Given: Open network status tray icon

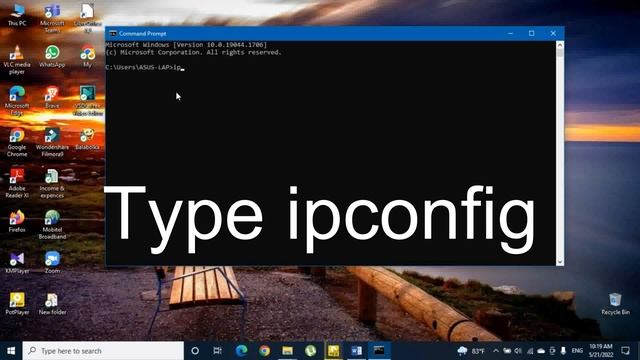Looking at the screenshot, I should (530, 351).
